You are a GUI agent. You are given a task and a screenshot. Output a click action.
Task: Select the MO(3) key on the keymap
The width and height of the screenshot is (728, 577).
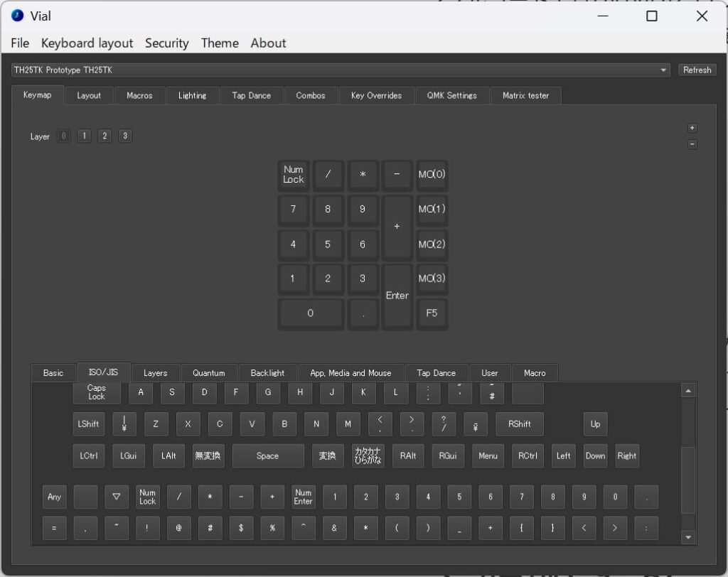tap(432, 279)
